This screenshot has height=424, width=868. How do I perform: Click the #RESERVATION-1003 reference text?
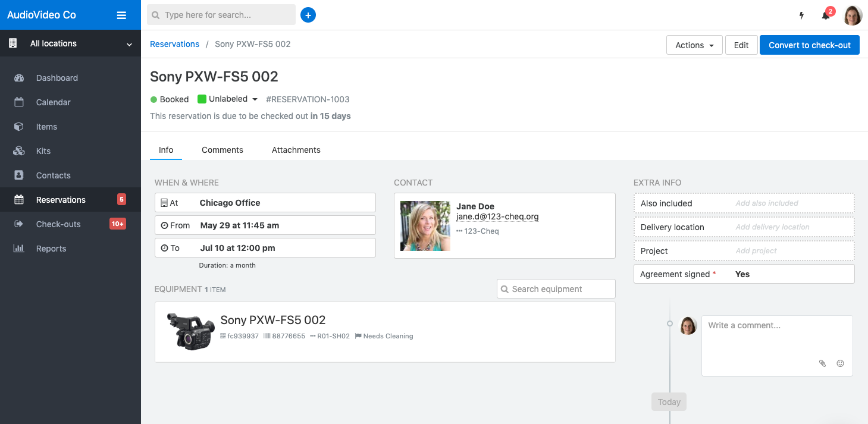click(x=308, y=99)
